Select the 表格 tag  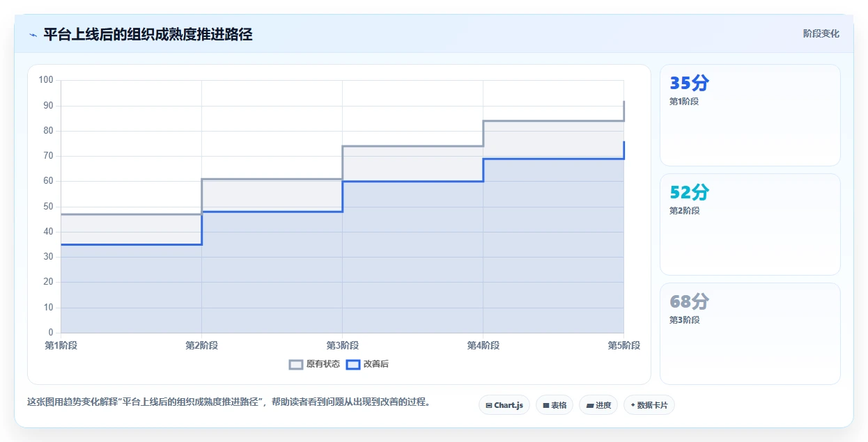555,405
